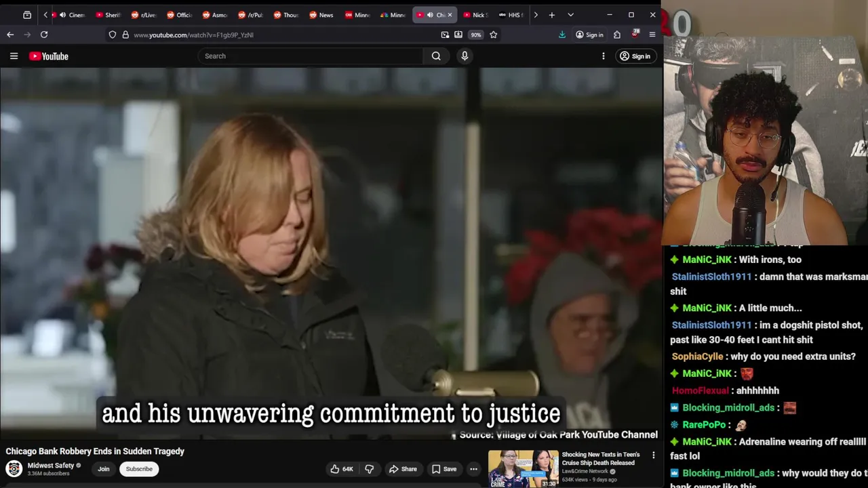Dislike the video with thumbs down
Image resolution: width=868 pixels, height=488 pixels.
point(370,469)
